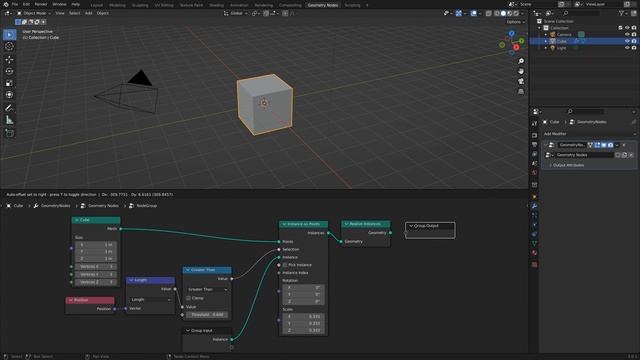The width and height of the screenshot is (640, 360).
Task: Click the Material properties tab icon
Action: [534, 253]
